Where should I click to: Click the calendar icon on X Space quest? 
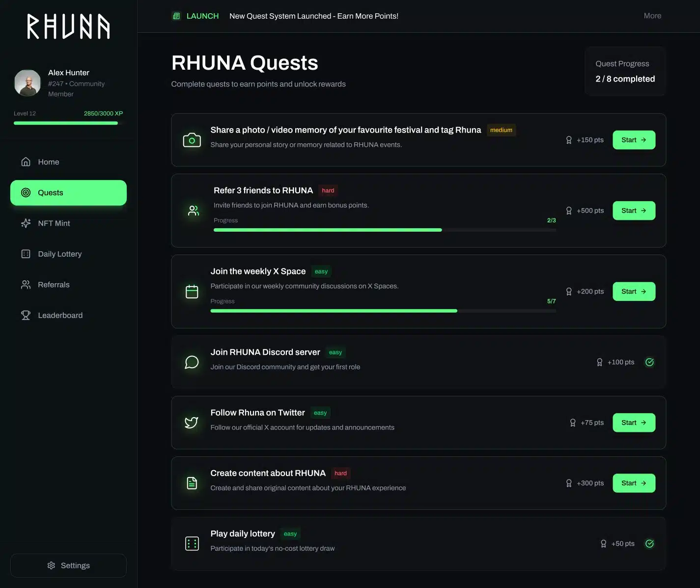click(x=192, y=292)
